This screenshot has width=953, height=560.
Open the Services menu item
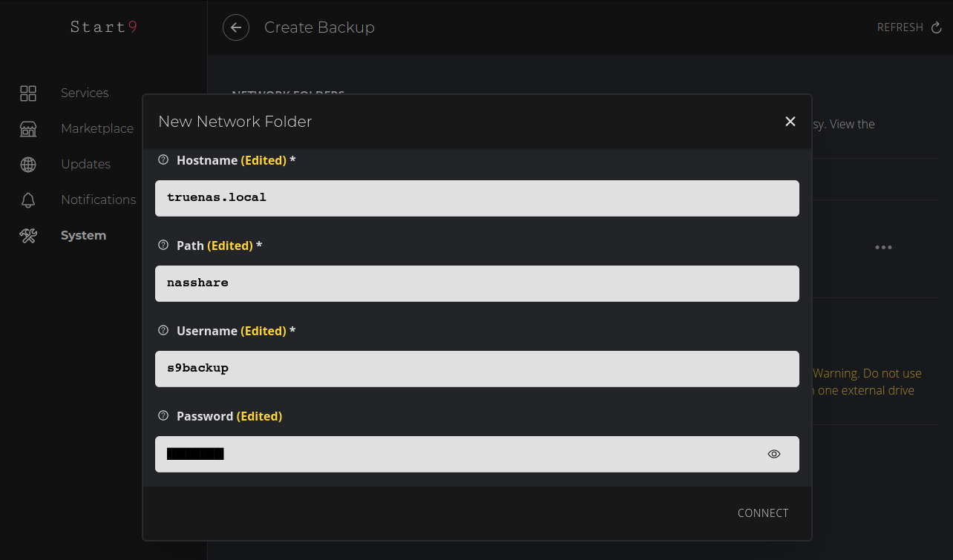(x=85, y=93)
